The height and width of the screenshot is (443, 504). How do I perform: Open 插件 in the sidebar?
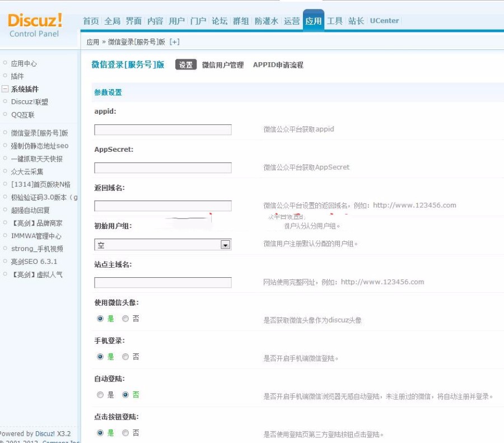pyautogui.click(x=17, y=76)
